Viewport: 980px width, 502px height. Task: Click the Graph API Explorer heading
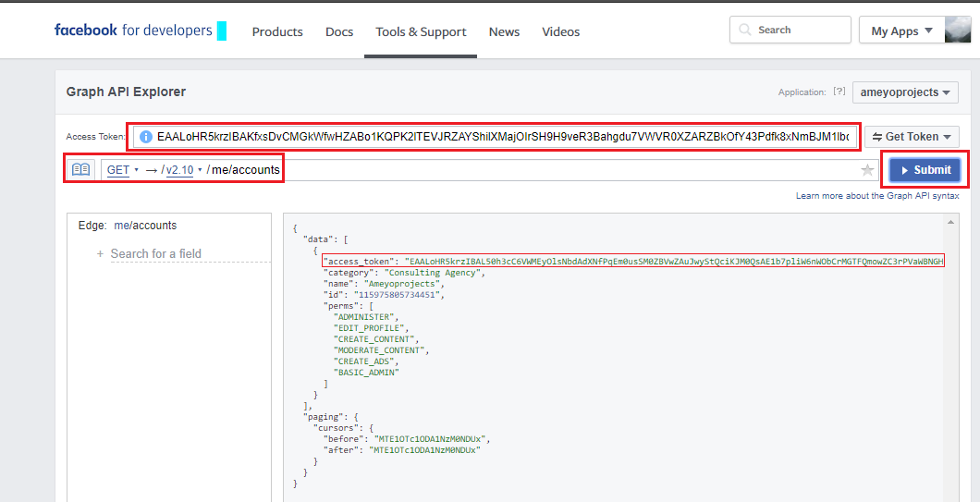coord(127,92)
